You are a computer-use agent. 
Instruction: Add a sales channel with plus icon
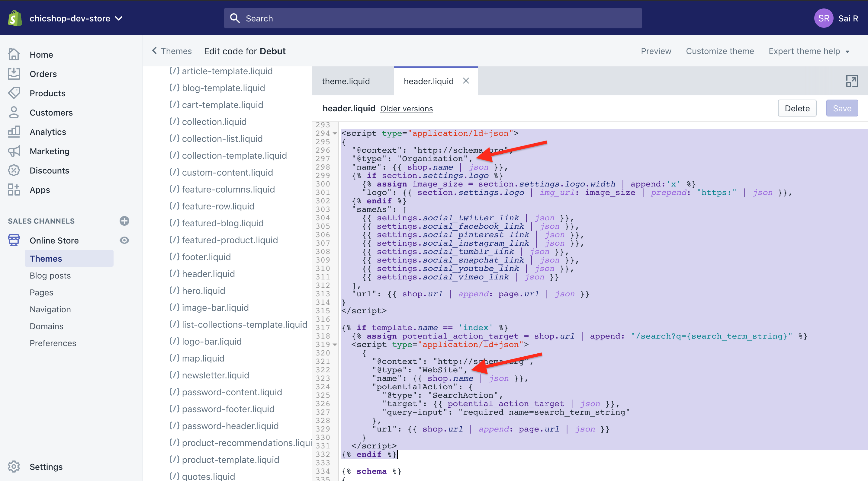[124, 221]
